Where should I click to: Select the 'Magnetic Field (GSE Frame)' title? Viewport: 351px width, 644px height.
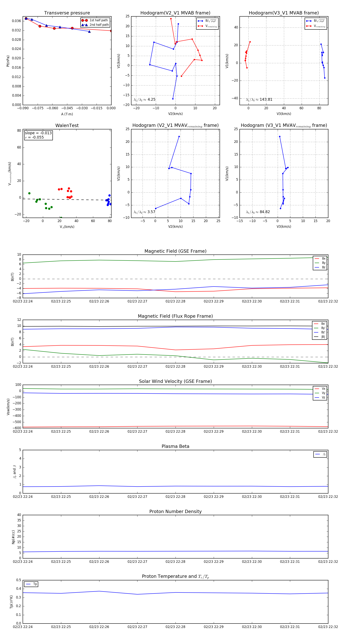[175, 251]
